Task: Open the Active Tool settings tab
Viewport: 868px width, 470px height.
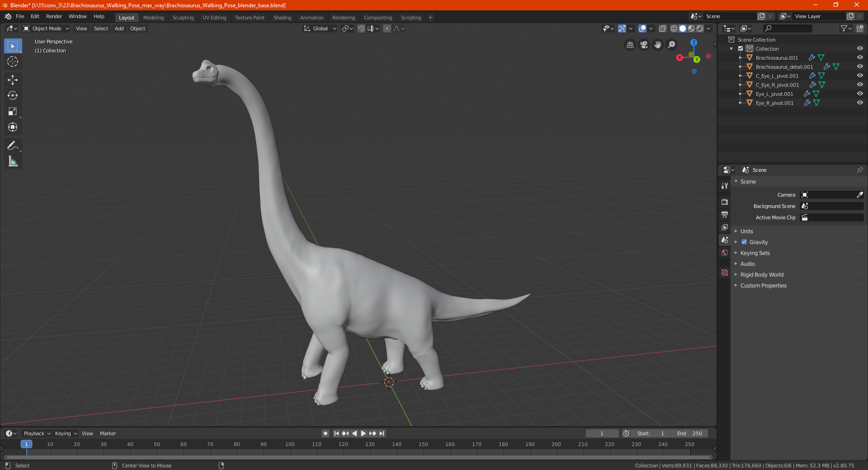Action: [x=725, y=185]
